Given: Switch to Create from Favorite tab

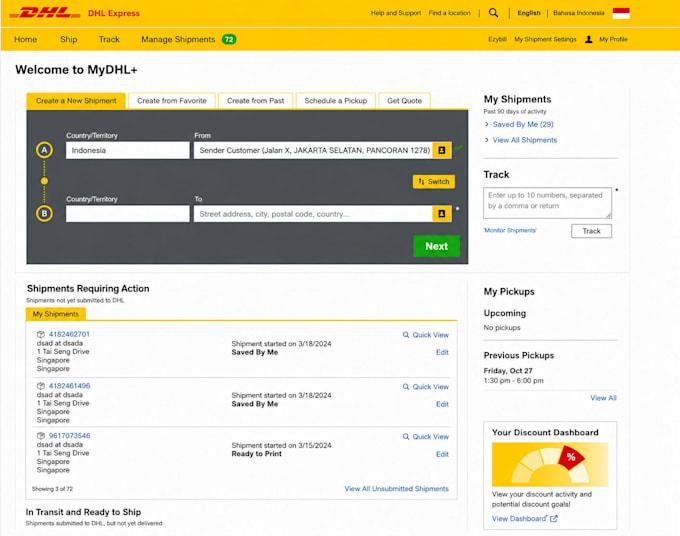Looking at the screenshot, I should pos(172,101).
